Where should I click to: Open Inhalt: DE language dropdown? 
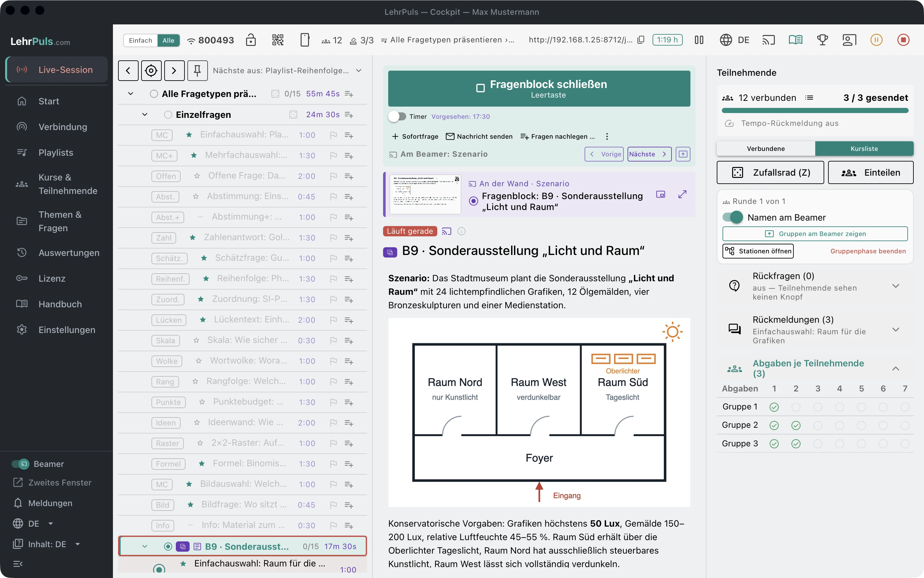pyautogui.click(x=47, y=544)
